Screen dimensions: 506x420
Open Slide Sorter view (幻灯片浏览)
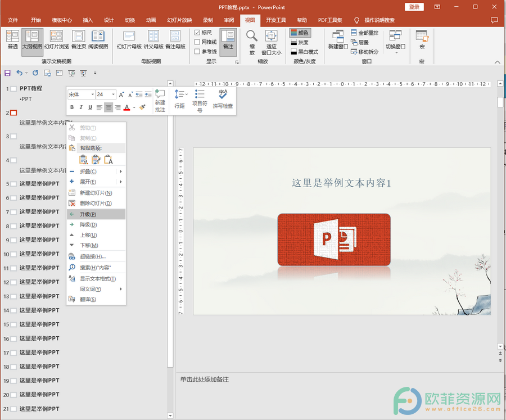click(x=56, y=39)
